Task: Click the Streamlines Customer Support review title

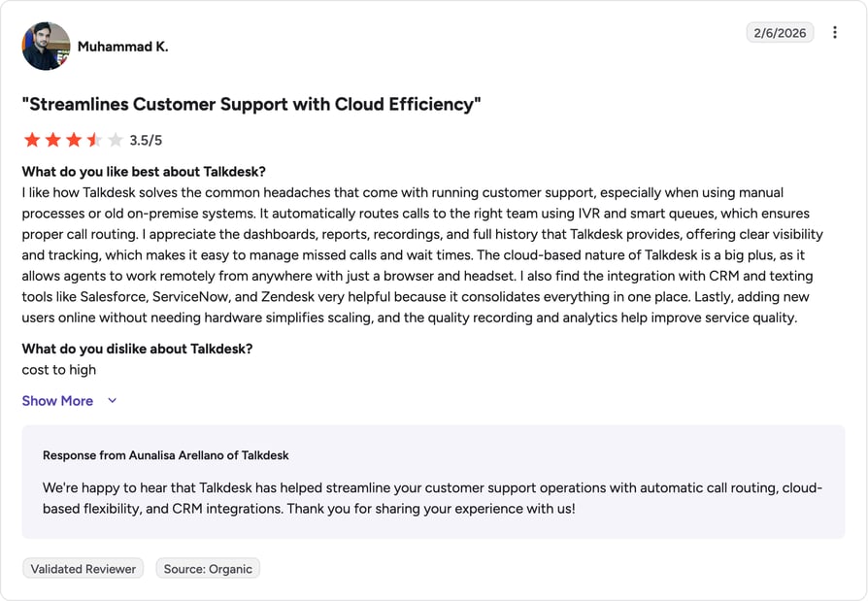Action: pyautogui.click(x=251, y=104)
